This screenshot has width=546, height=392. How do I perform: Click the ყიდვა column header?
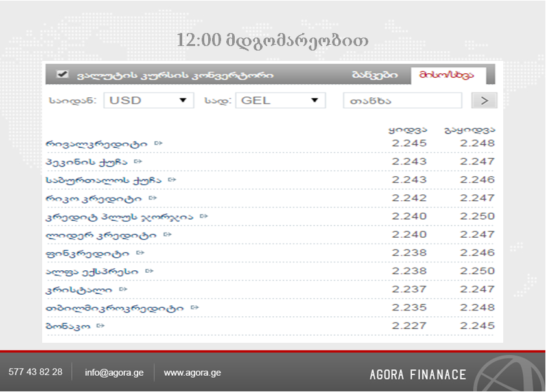coord(408,130)
